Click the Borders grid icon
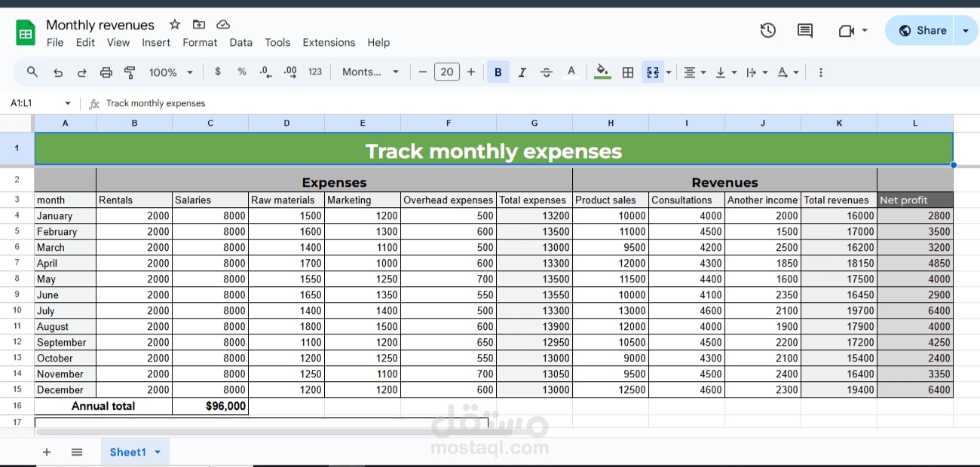Viewport: 980px width, 467px height. 627,72
